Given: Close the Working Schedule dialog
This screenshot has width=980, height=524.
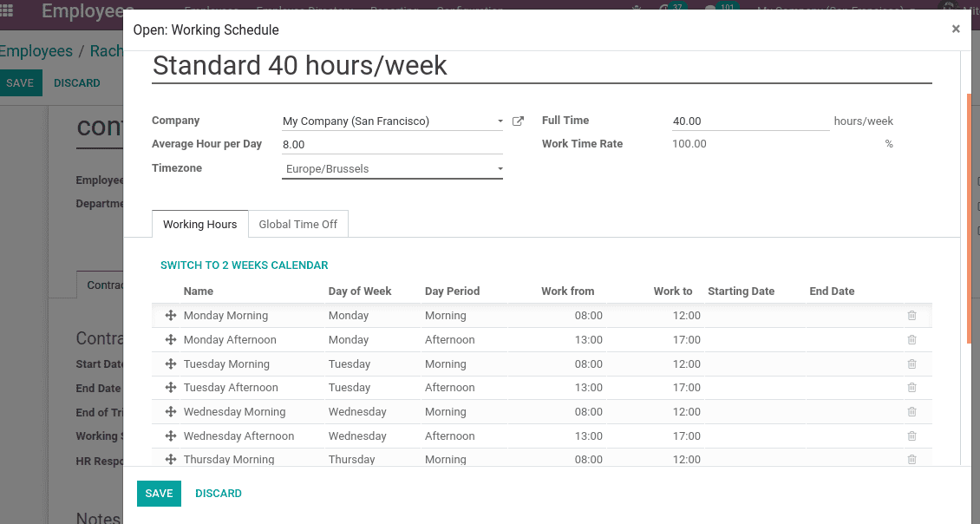Looking at the screenshot, I should (x=956, y=29).
